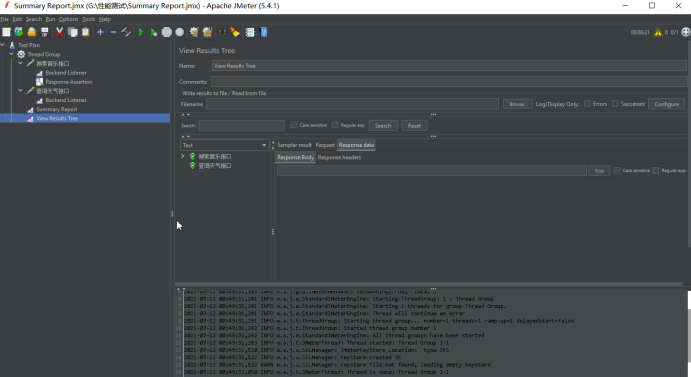Collapse the Test Plan tree node
Viewport: 691px width, 377px height.
3,45
